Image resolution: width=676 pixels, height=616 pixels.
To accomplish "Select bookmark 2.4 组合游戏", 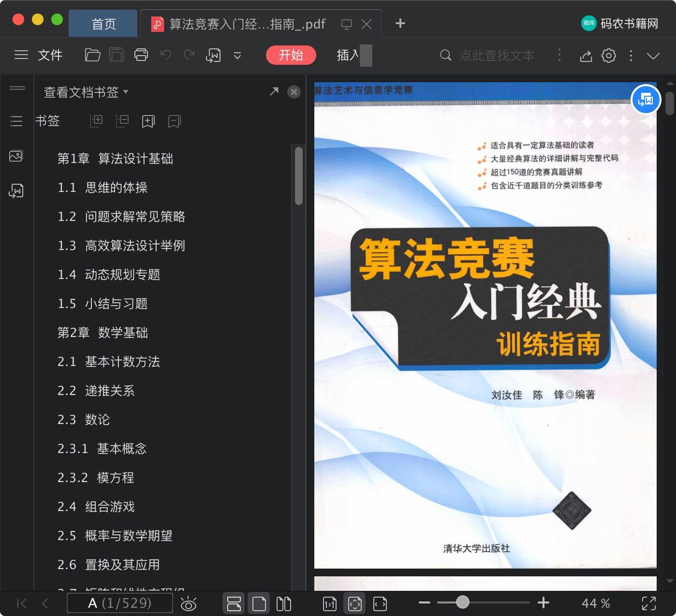I will pos(96,507).
